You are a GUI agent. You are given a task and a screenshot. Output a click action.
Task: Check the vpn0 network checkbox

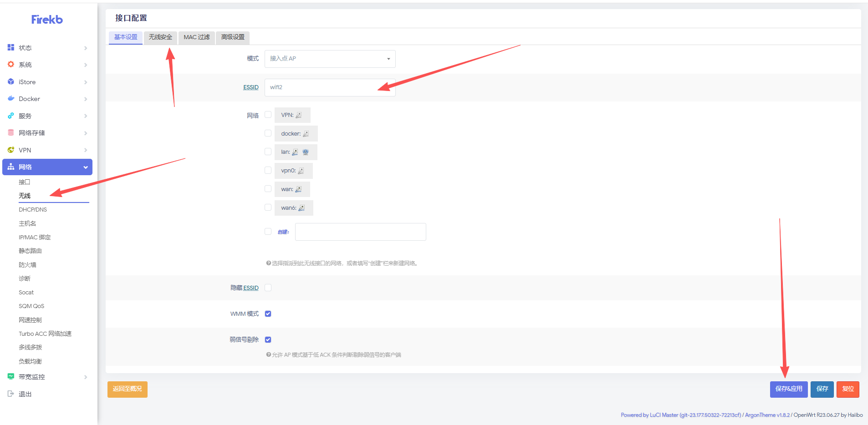point(268,170)
